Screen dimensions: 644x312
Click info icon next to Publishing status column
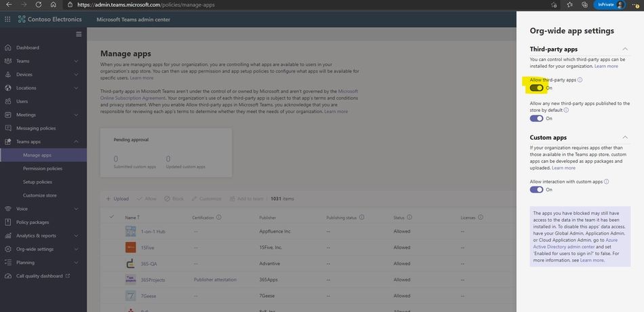(361, 218)
